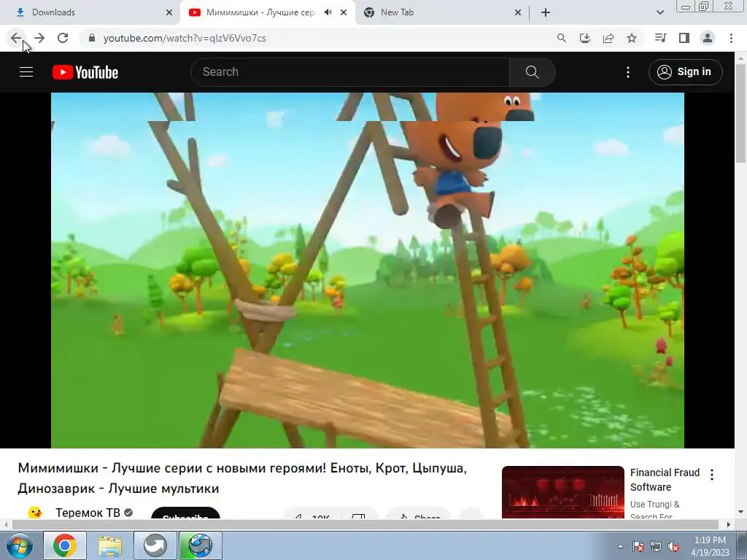Open the grey arrow app in taskbar
Image resolution: width=747 pixels, height=560 pixels.
point(155,545)
